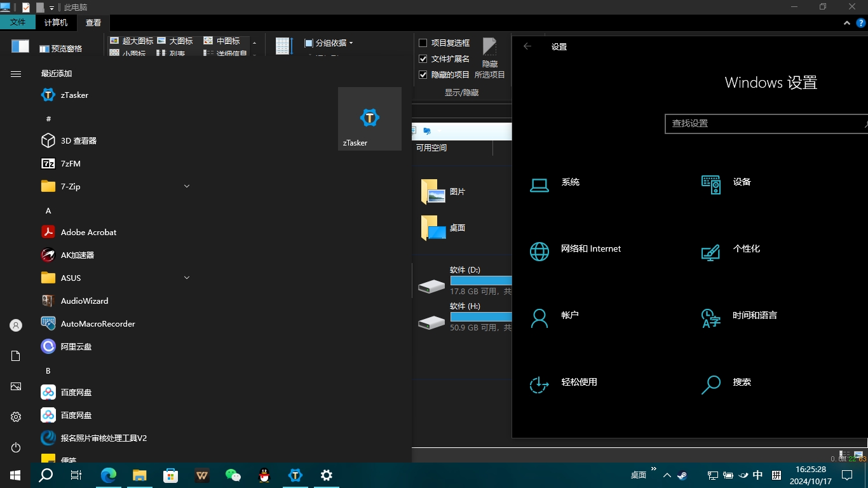Click the 软件 (D:) drive usage bar
The width and height of the screenshot is (868, 488).
click(481, 280)
